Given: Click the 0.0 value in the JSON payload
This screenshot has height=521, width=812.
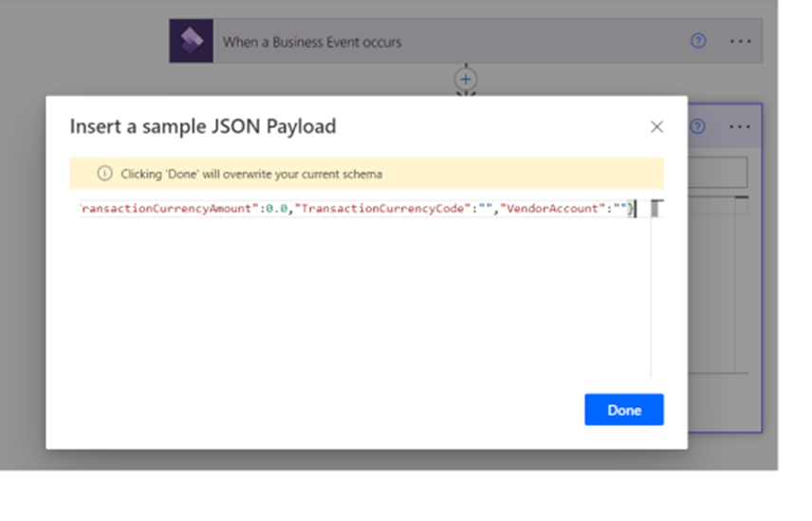Looking at the screenshot, I should [x=277, y=208].
